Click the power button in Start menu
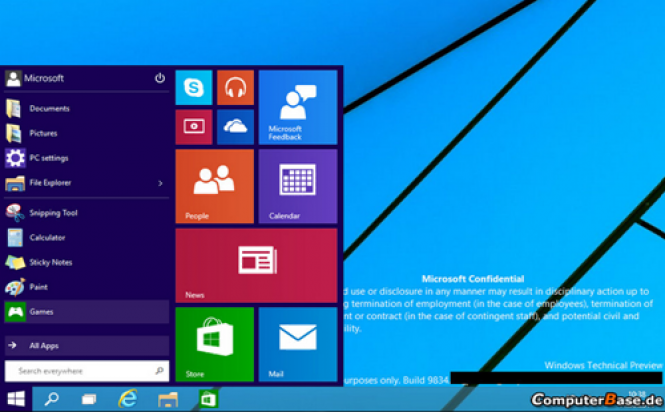The height and width of the screenshot is (412, 665). [x=160, y=78]
